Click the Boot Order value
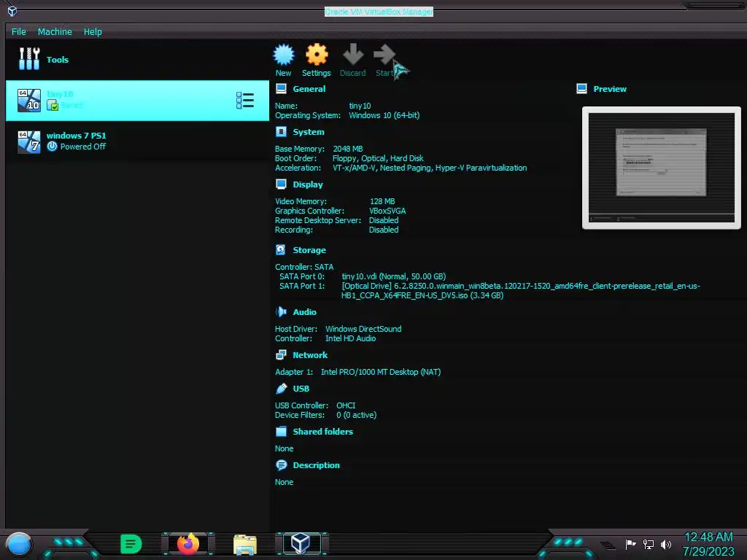The image size is (747, 560). pos(378,158)
